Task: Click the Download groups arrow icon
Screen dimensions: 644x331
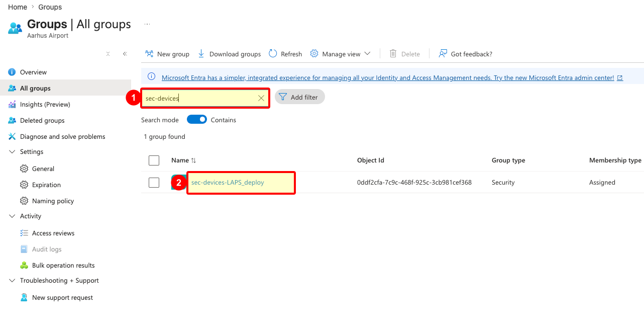Action: [x=201, y=54]
